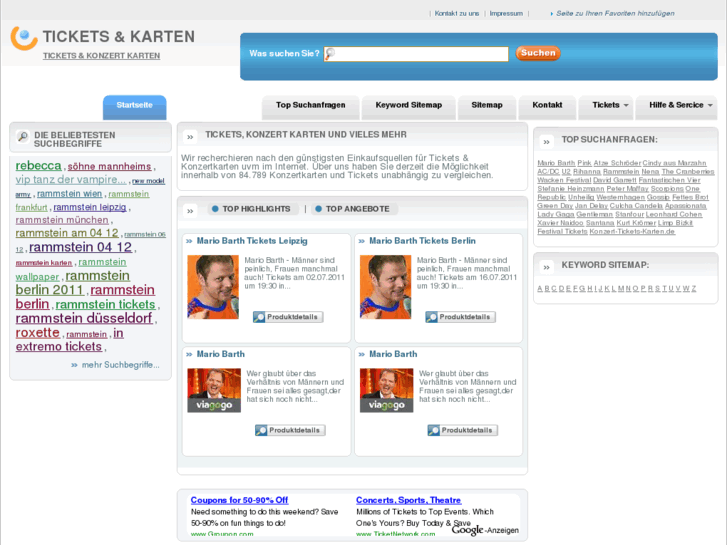Open the second viagogo Mario Barth thumbnail
727x545 pixels.
click(386, 390)
